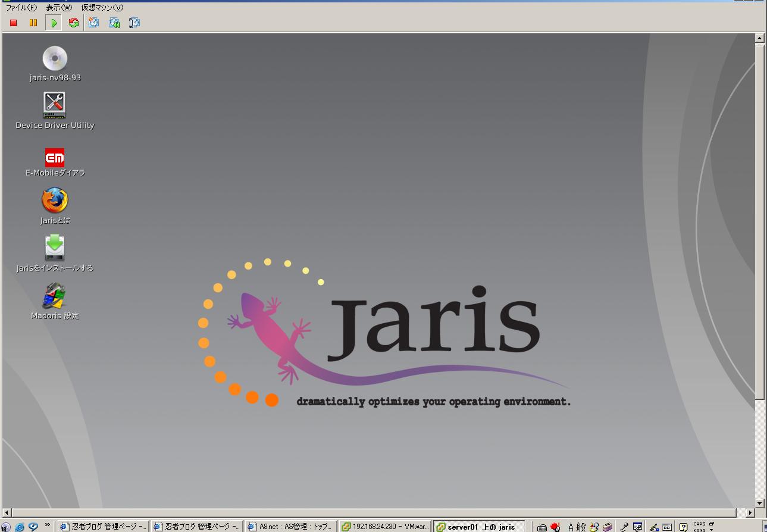Switch to the A8.net taskbar window
Screen dimensions: 767x532
pyautogui.click(x=290, y=527)
